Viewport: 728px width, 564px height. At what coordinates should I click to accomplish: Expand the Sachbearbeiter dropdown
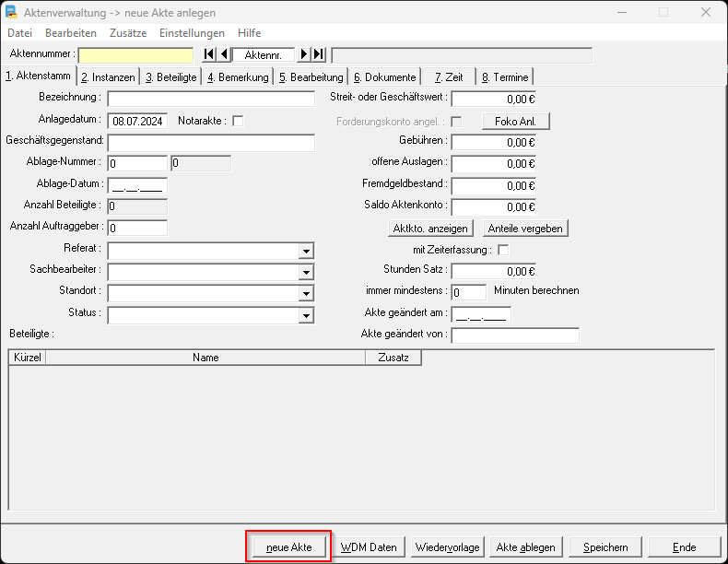pos(306,272)
